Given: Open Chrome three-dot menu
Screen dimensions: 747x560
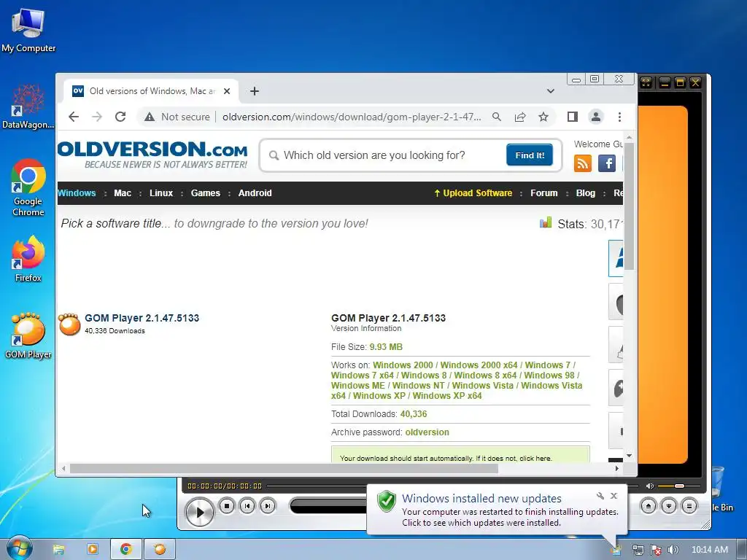Looking at the screenshot, I should 619,117.
